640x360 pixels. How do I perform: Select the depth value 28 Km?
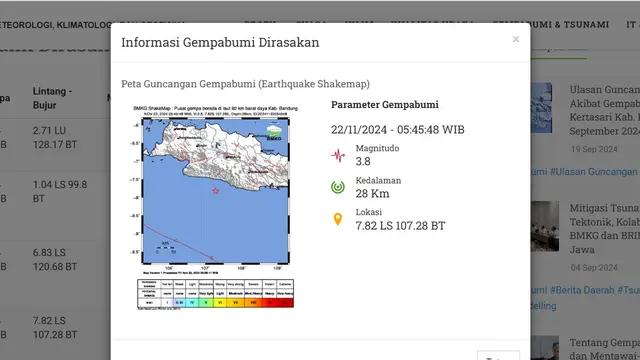(x=372, y=193)
